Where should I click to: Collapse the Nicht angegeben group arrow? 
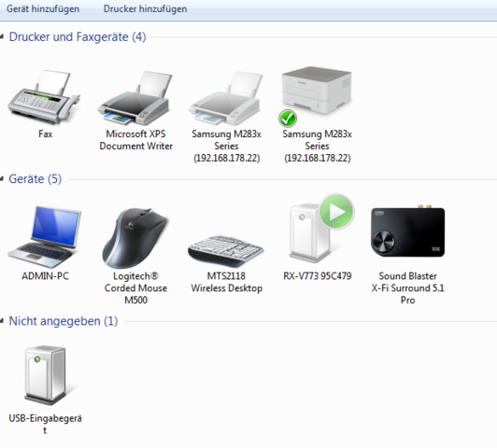coord(2,321)
